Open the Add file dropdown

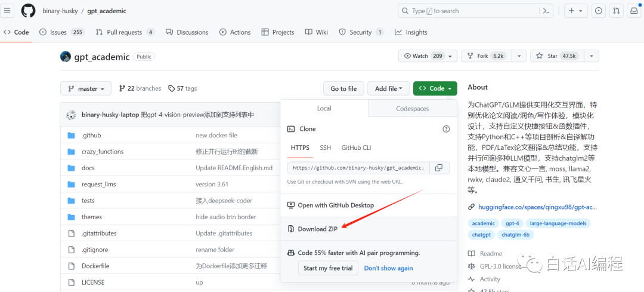pyautogui.click(x=389, y=88)
